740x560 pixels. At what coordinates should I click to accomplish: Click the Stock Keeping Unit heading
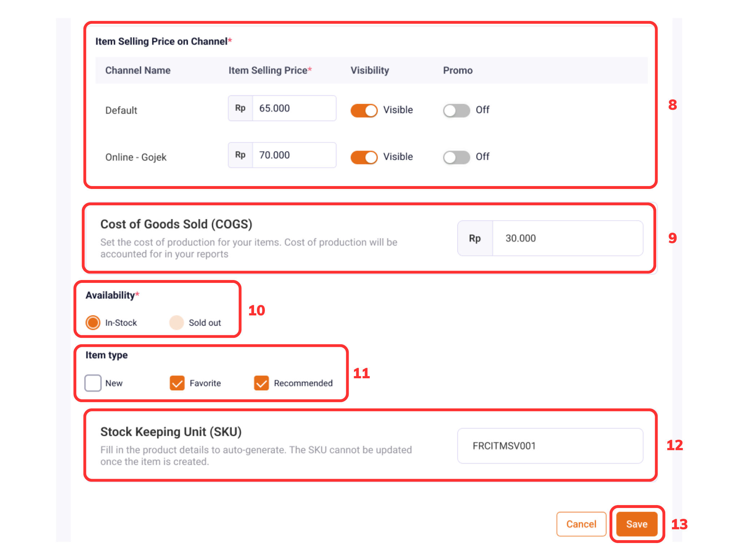[x=171, y=431]
